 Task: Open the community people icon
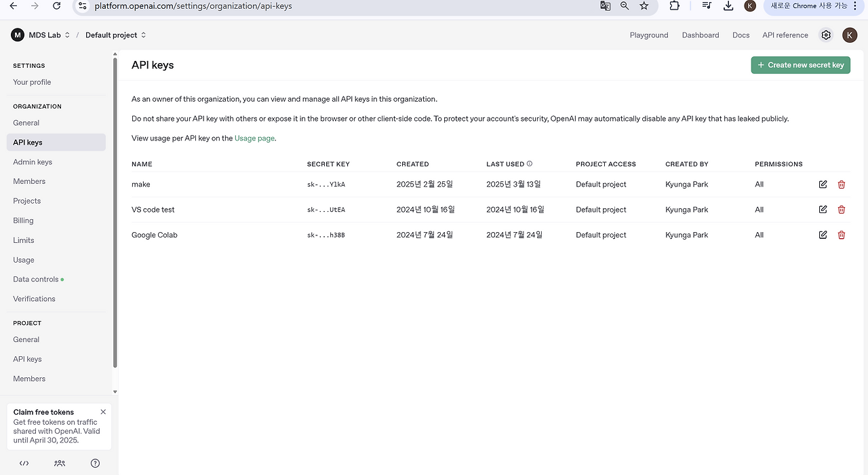[x=60, y=463]
